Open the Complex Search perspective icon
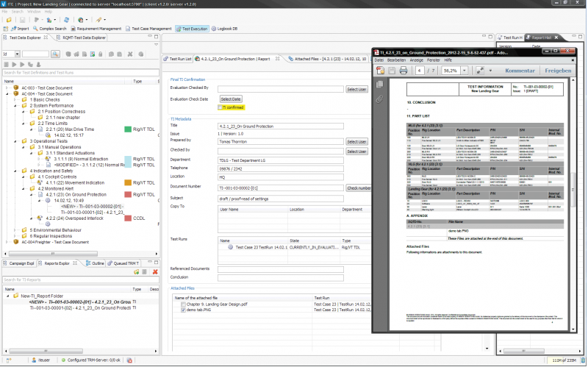Viewport: 588px width, 367px height. [x=35, y=29]
